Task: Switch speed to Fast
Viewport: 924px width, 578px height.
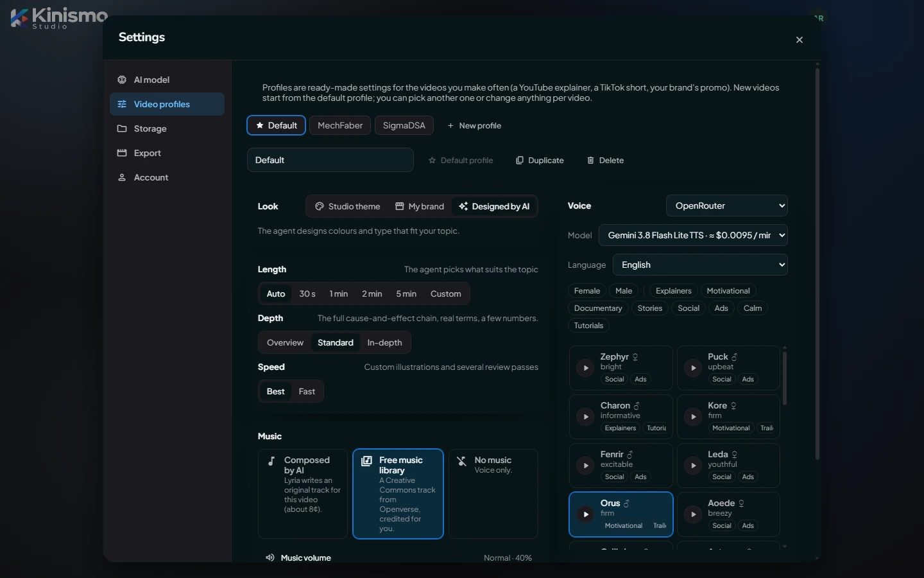Action: [x=307, y=391]
